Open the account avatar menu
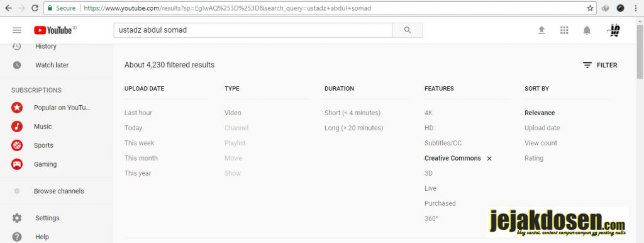644x243 pixels. pos(614,30)
